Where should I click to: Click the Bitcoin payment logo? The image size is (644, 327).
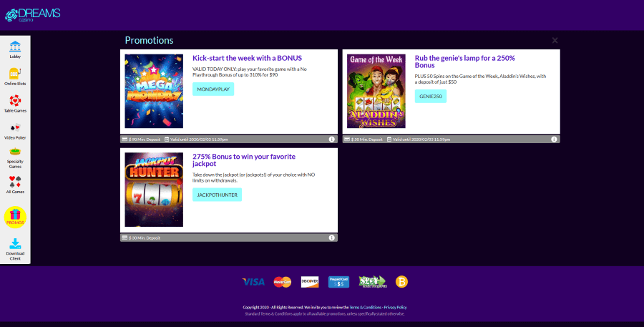tap(401, 282)
